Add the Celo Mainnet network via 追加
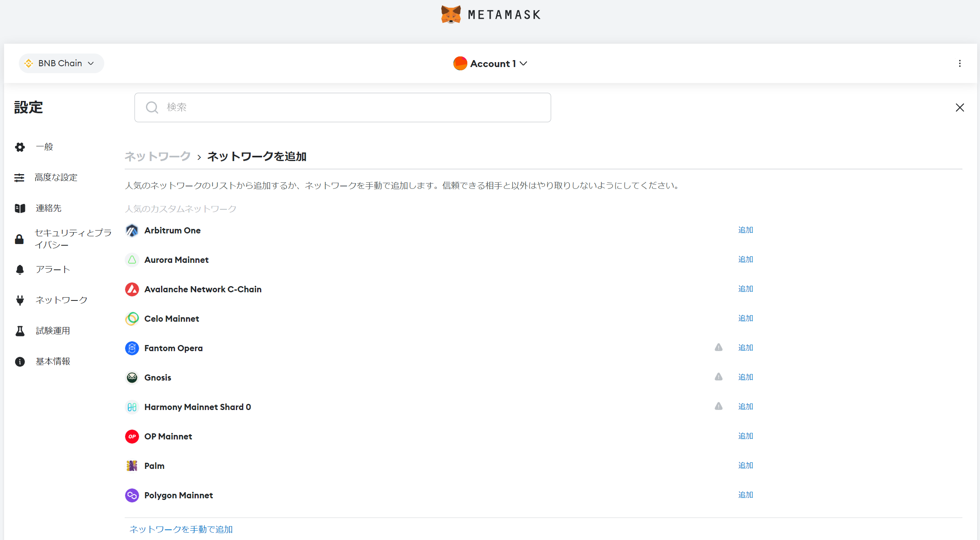The image size is (980, 540). [x=745, y=318]
